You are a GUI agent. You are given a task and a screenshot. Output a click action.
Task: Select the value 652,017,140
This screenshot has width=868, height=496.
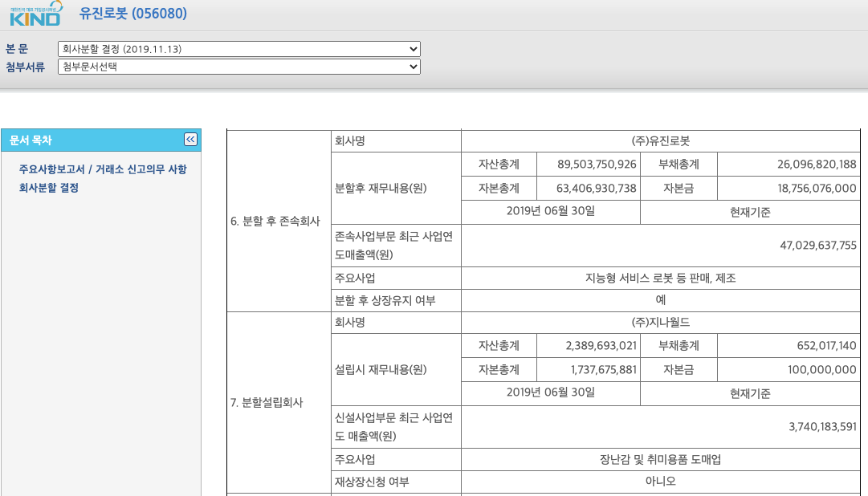tap(826, 345)
